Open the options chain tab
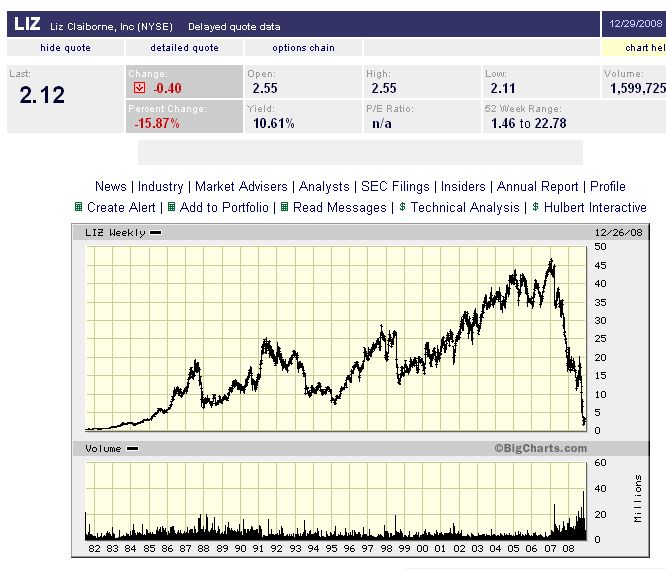Viewport: 666px width, 569px height. point(303,48)
